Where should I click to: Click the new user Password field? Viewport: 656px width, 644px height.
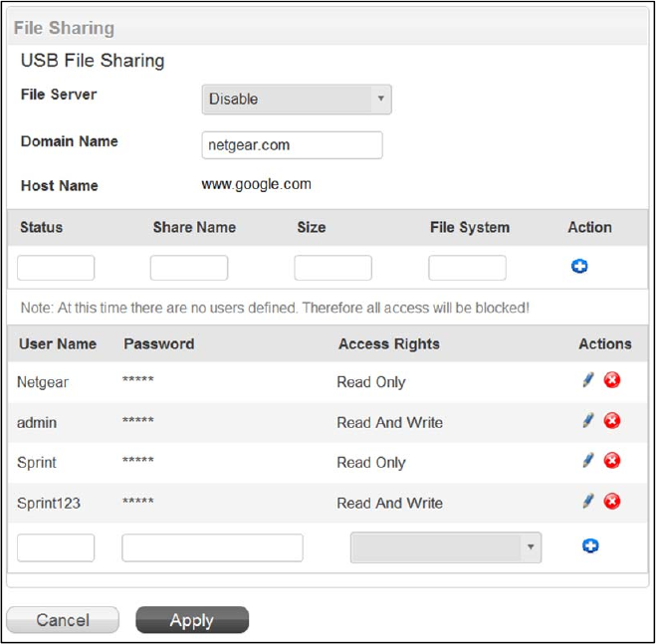[212, 547]
